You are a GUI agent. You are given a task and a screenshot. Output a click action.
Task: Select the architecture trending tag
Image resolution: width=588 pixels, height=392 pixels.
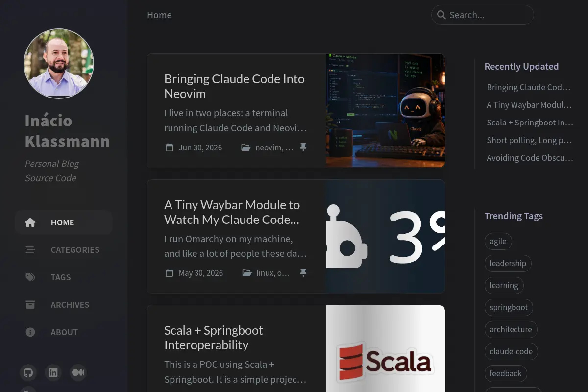(x=511, y=329)
